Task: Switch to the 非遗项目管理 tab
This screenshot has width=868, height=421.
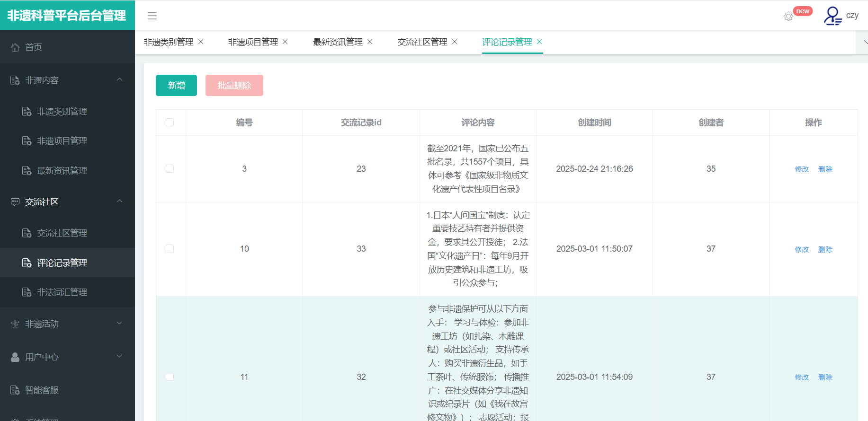Action: [253, 42]
